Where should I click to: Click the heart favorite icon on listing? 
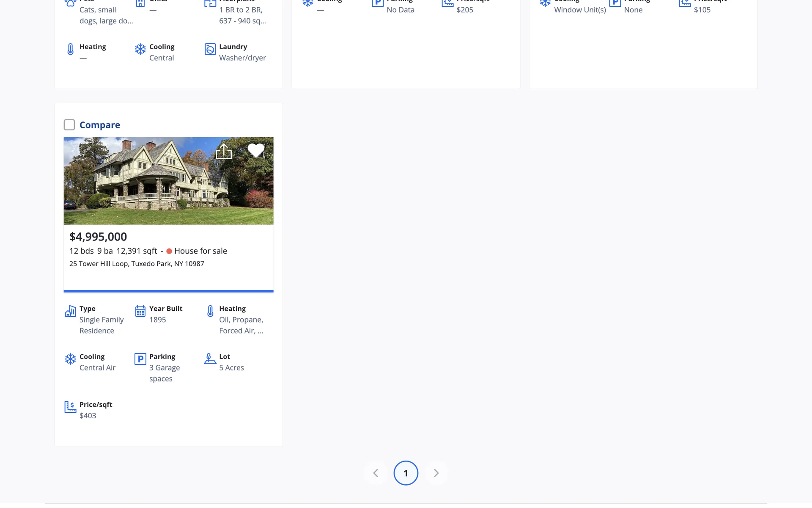[256, 150]
